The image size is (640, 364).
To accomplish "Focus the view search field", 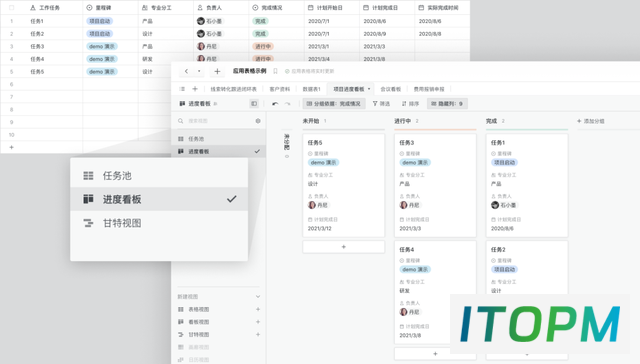I will click(216, 121).
